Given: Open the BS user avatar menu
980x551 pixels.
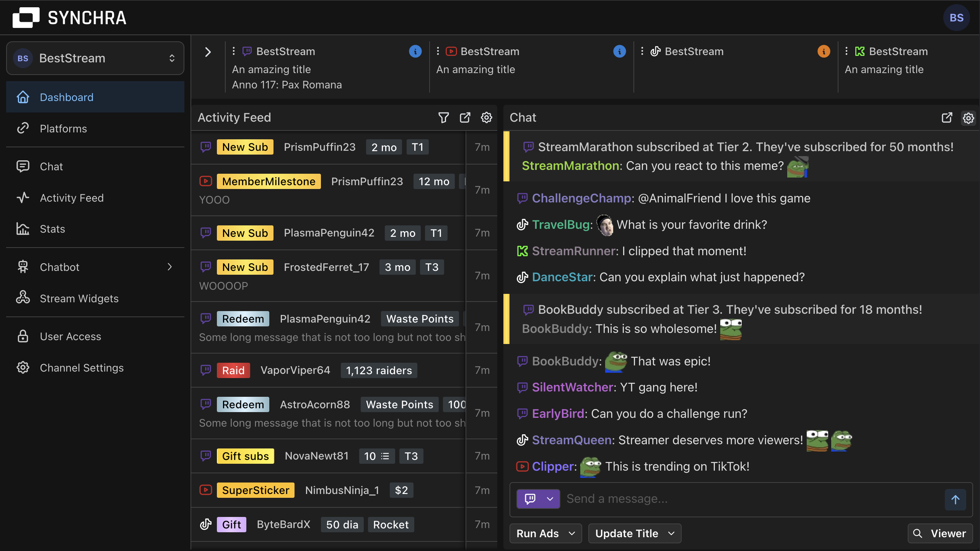Looking at the screenshot, I should [x=956, y=18].
